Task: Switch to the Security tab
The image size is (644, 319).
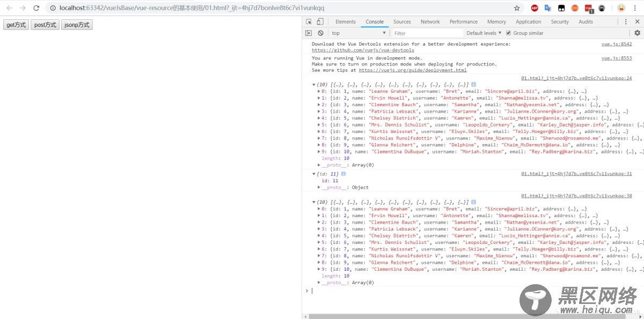Action: [560, 21]
